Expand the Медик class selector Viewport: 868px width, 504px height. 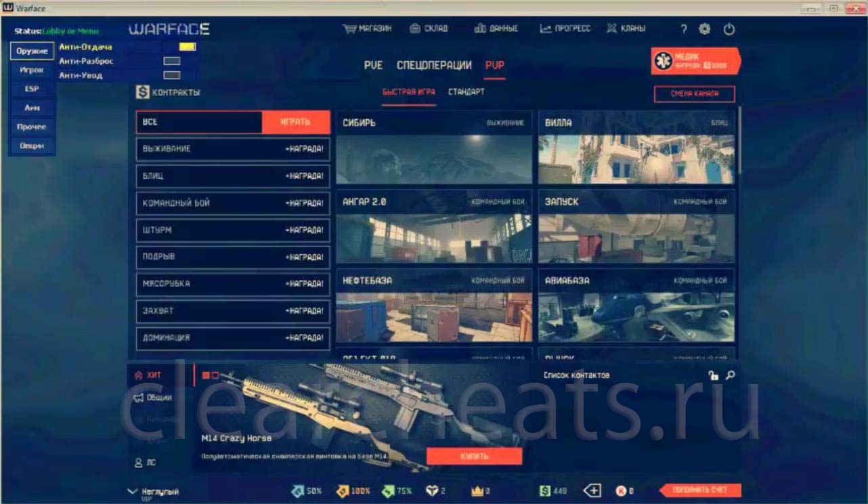point(695,61)
